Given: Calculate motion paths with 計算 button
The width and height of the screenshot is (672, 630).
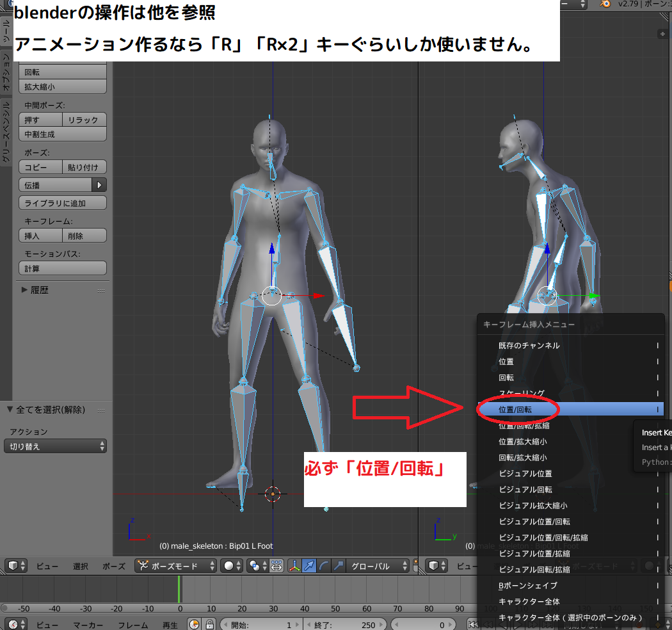Looking at the screenshot, I should [x=63, y=268].
